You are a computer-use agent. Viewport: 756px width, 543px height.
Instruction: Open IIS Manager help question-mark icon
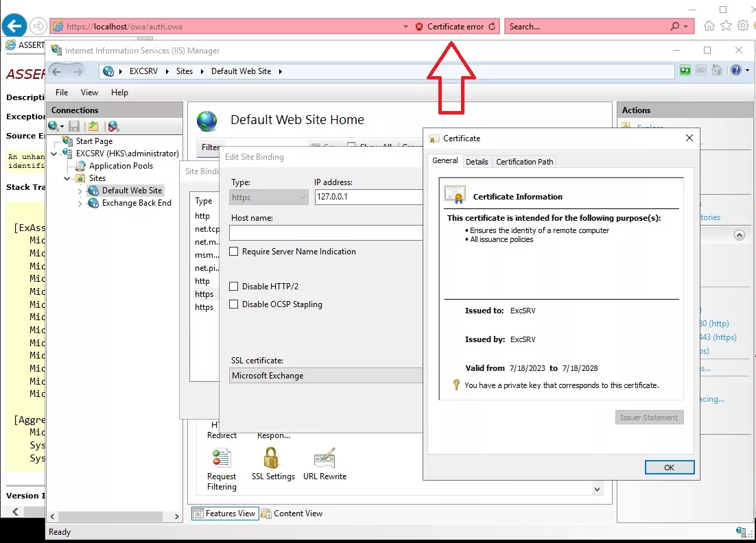click(x=735, y=71)
